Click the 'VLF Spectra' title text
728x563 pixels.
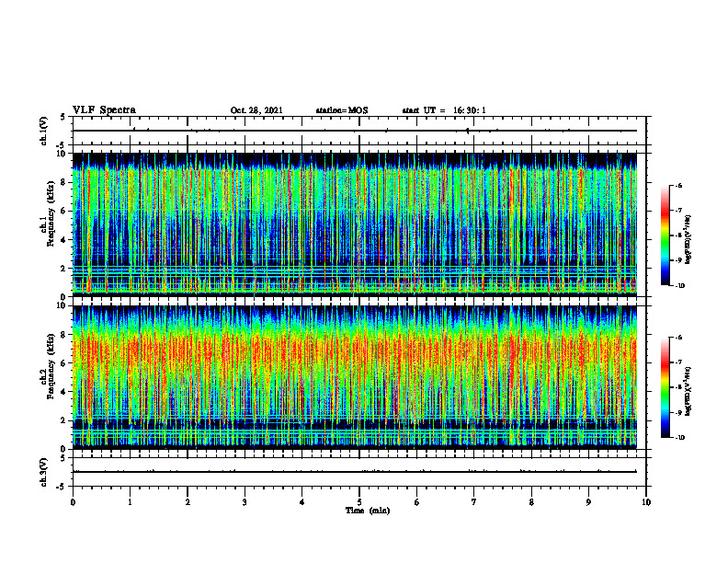click(x=104, y=110)
